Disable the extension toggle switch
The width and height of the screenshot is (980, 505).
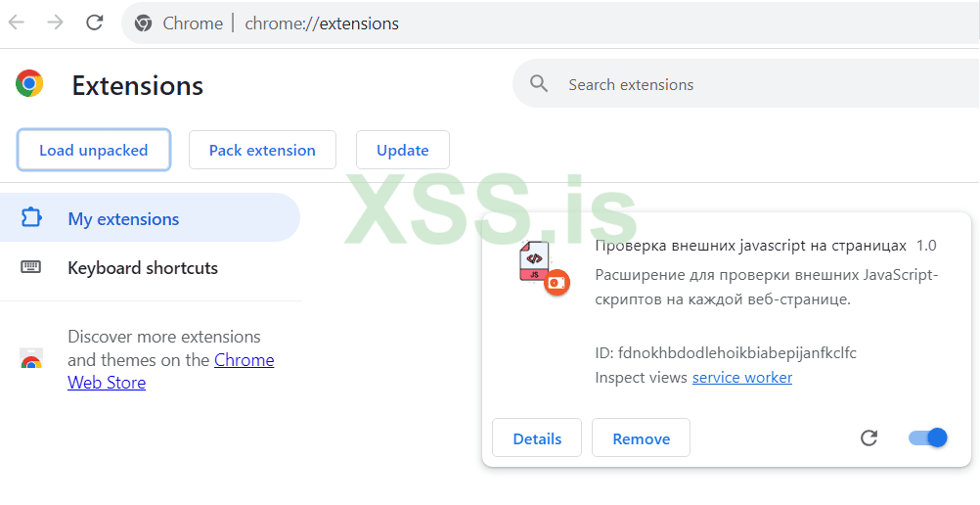click(927, 437)
